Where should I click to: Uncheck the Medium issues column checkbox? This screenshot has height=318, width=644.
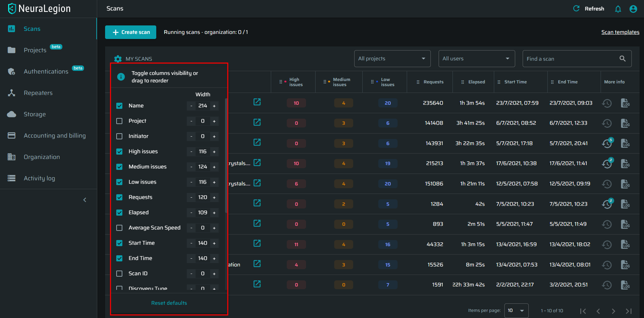(119, 167)
